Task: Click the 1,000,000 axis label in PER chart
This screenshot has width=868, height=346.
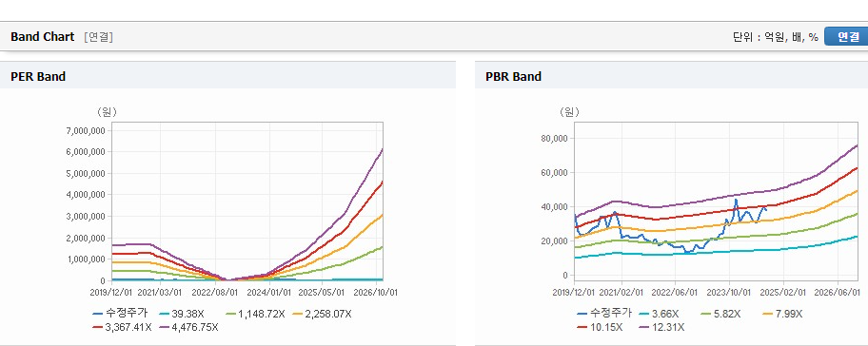Action: 86,259
